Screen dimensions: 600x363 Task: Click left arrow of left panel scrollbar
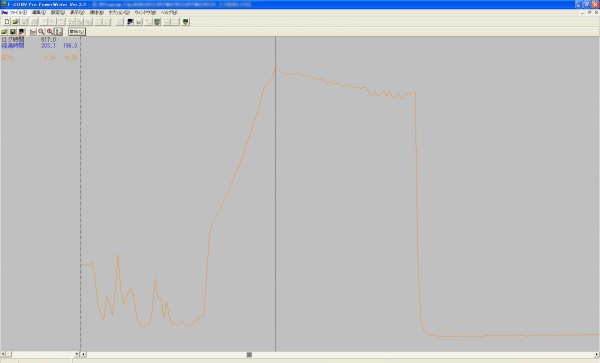tap(3, 355)
